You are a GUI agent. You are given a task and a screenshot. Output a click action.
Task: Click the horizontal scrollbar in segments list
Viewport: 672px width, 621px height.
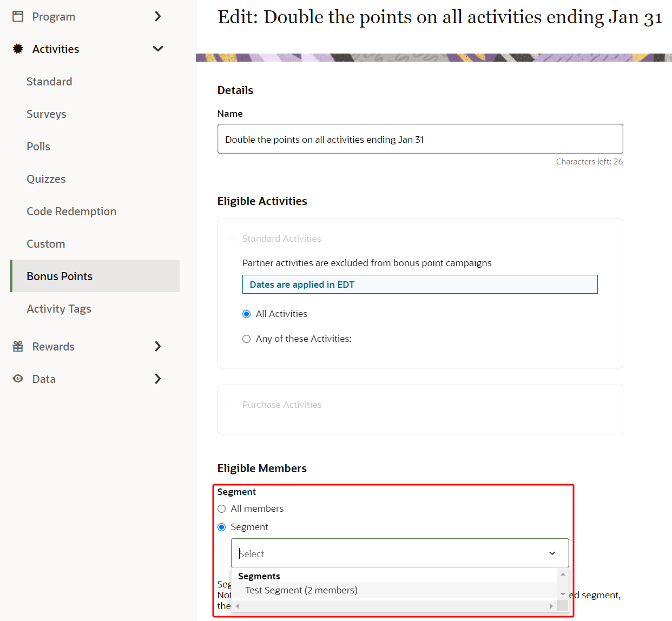click(x=394, y=606)
